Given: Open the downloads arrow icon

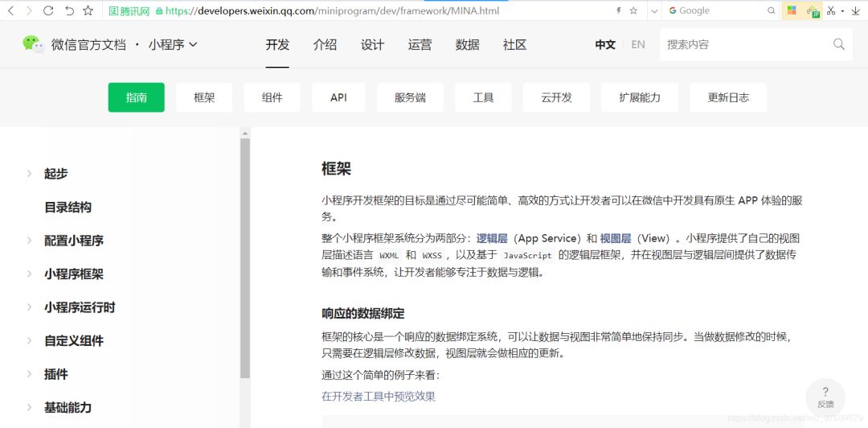Looking at the screenshot, I should tap(856, 10).
